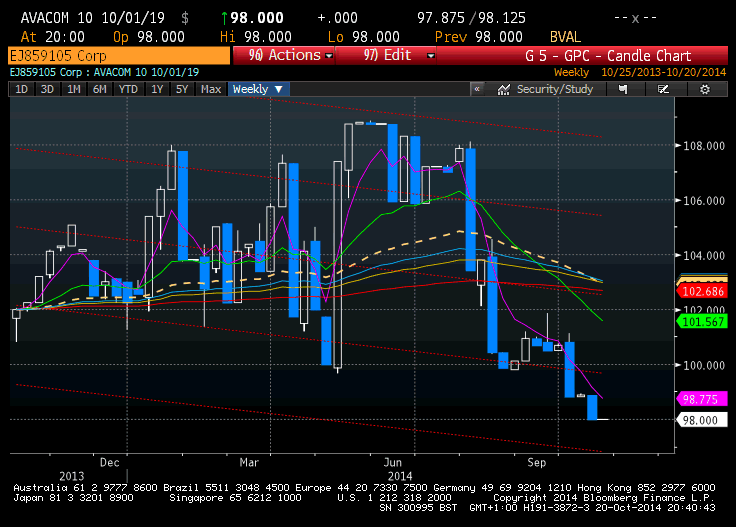Click the date range 10/25/2013-10/20/2014
736x527 pixels.
(663, 72)
